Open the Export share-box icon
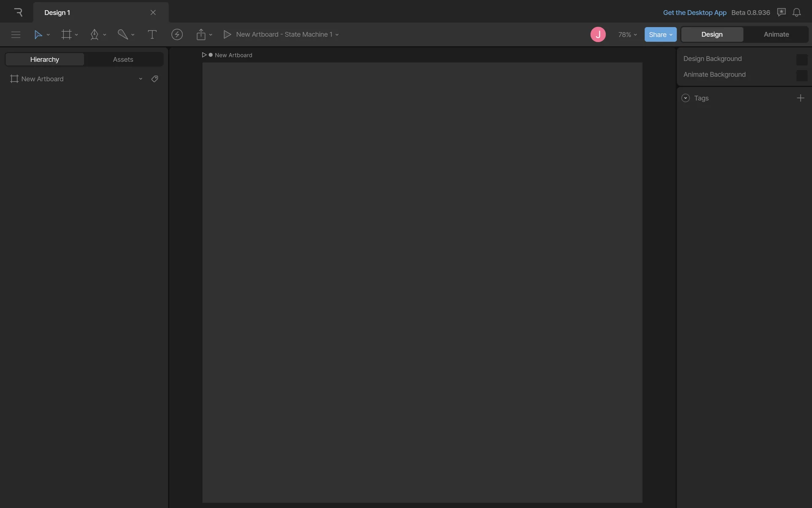Screen dimensions: 812x508 pyautogui.click(x=201, y=35)
